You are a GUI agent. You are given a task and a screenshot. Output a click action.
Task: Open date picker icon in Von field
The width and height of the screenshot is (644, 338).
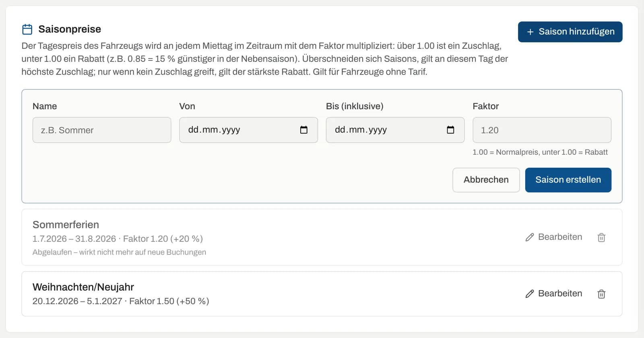pyautogui.click(x=304, y=130)
